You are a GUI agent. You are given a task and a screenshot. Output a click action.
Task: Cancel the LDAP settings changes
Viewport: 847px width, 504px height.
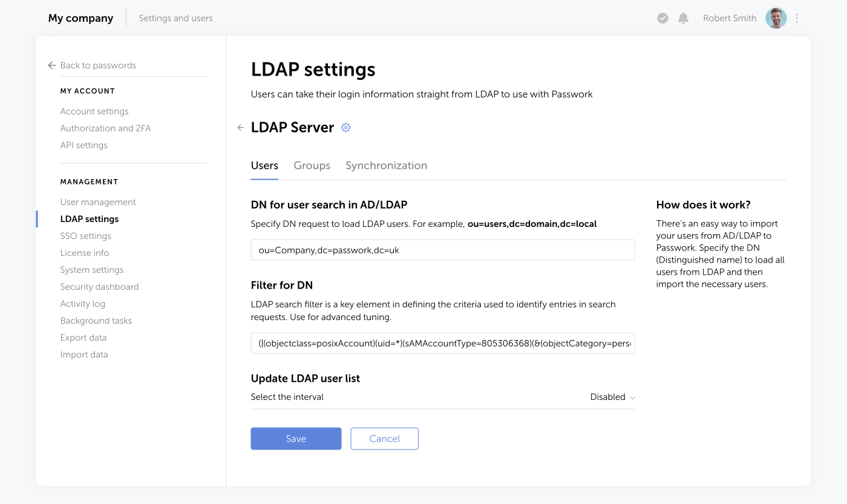[x=384, y=438]
